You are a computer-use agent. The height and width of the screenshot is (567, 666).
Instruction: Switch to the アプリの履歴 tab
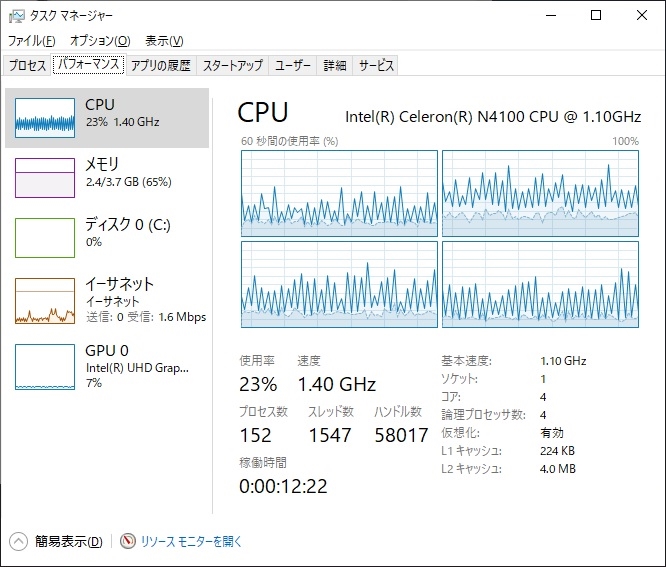click(161, 65)
